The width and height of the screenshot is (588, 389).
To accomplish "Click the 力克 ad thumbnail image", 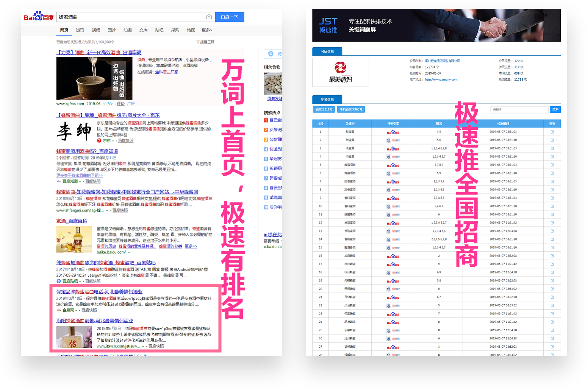I will 94,78.
